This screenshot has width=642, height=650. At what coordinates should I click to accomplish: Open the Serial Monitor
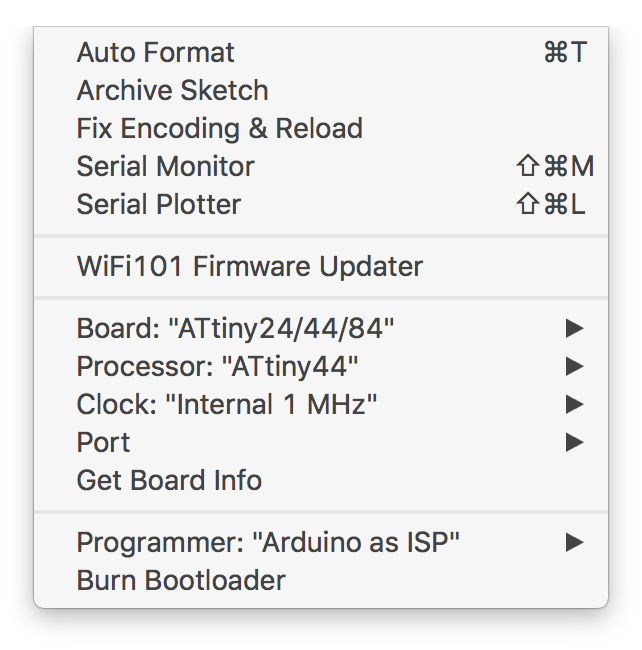(x=321, y=166)
